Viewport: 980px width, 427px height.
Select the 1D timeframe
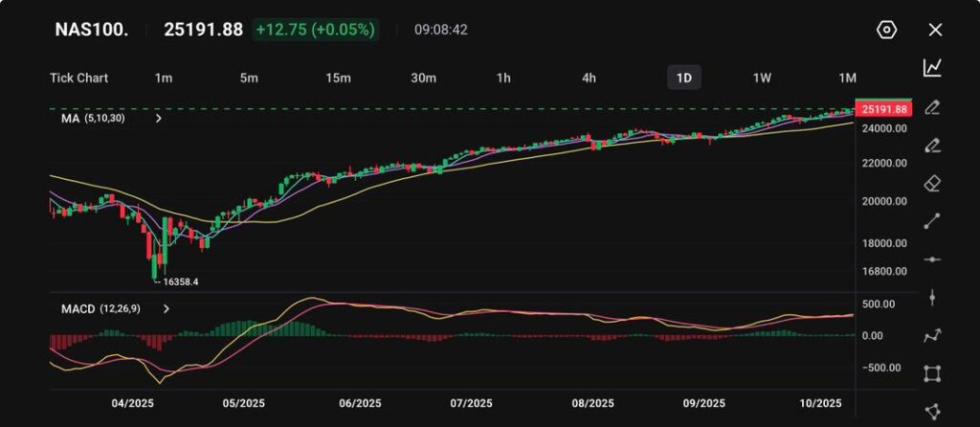tap(683, 78)
